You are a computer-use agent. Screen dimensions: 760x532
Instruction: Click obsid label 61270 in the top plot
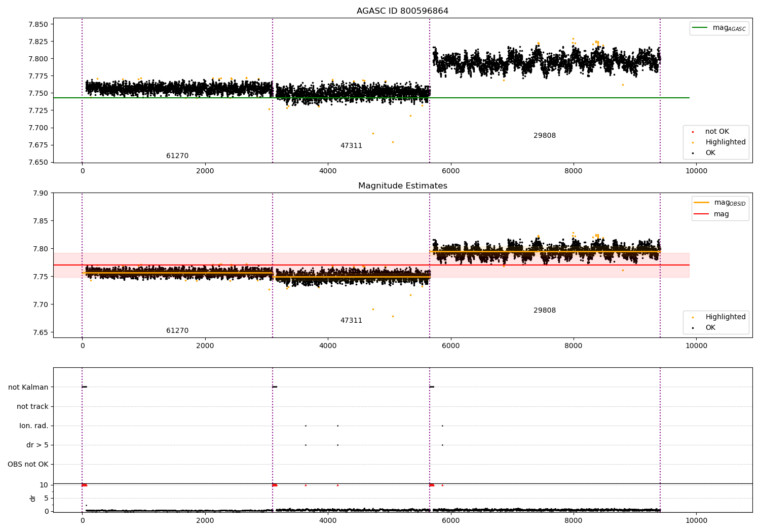[177, 156]
